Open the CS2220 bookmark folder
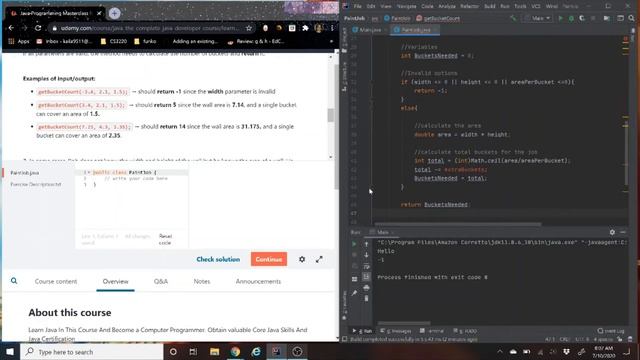The width and height of the screenshot is (640, 360). tap(114, 41)
